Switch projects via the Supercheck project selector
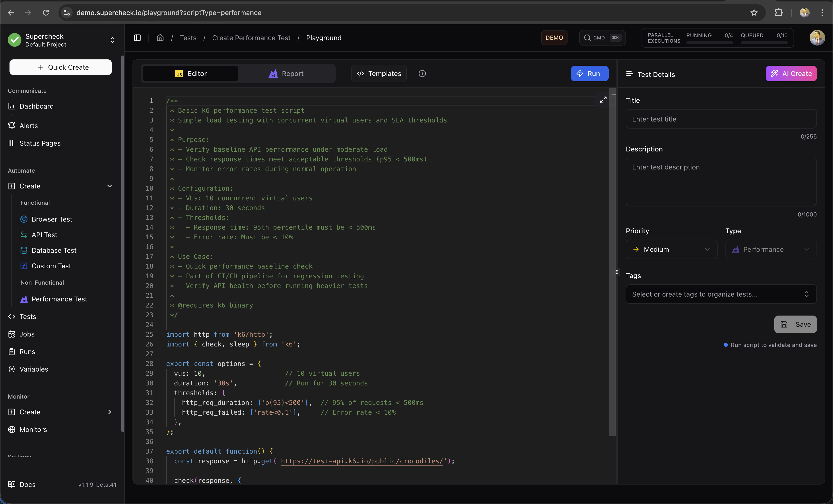833x504 pixels. 112,39
